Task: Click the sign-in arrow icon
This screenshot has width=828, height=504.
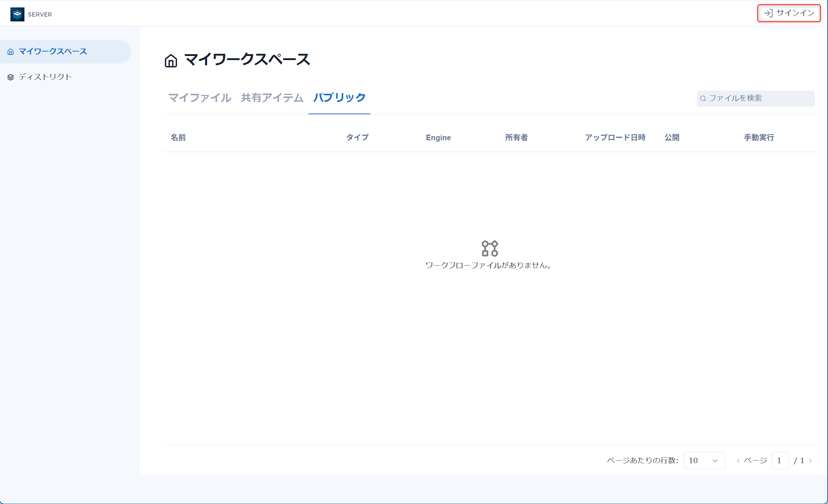Action: click(768, 13)
